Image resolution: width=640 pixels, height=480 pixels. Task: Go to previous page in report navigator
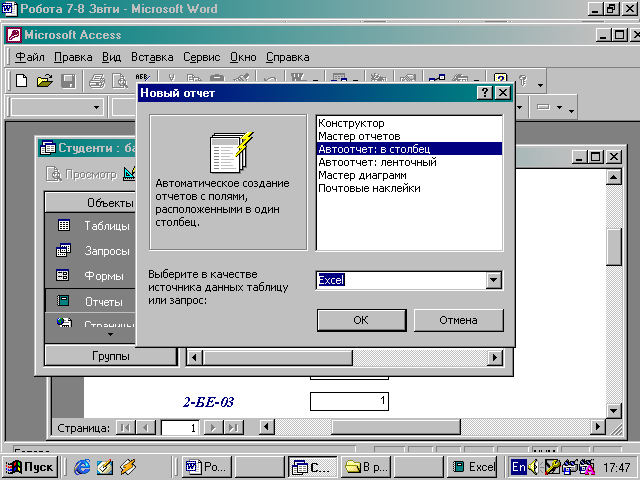pos(146,427)
